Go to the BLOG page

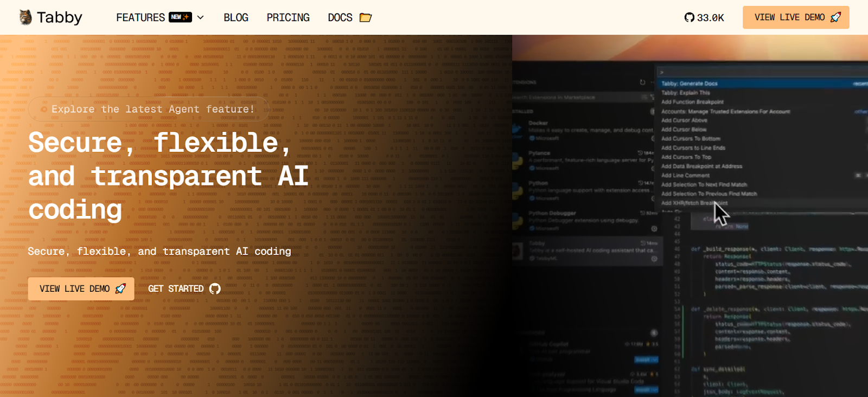pos(236,17)
